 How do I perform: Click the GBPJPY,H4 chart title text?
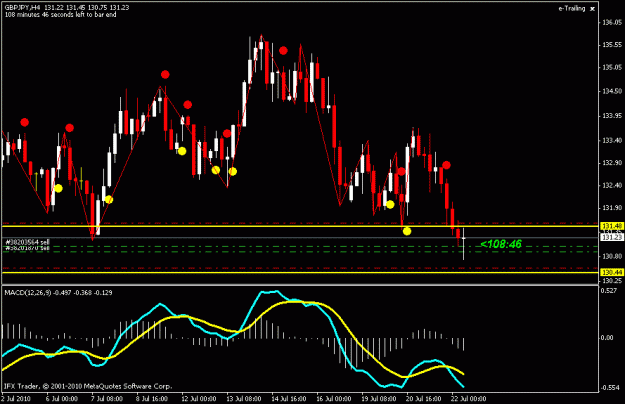(x=22, y=8)
